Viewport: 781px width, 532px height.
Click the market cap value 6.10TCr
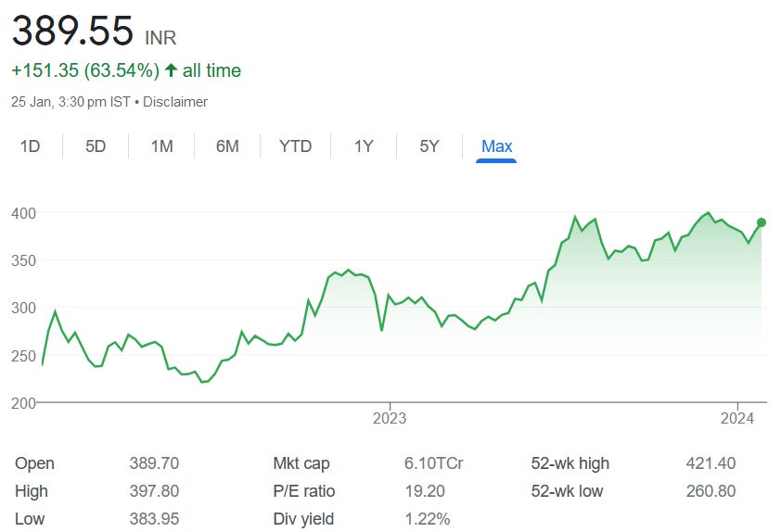pos(434,463)
